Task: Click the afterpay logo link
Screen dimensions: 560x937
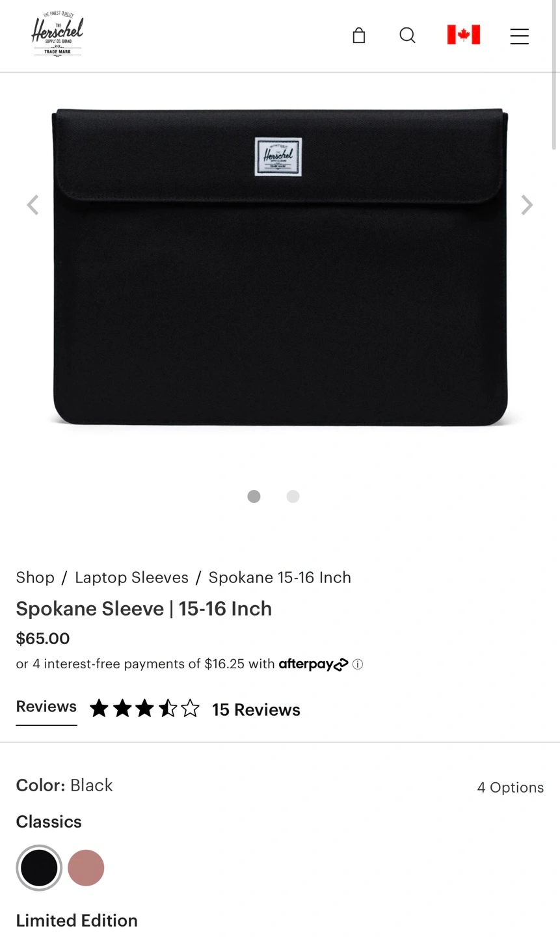Action: 313,664
